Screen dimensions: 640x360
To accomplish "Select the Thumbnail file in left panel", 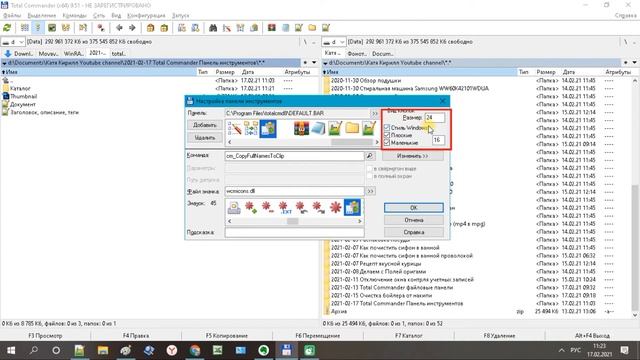I will click(x=19, y=96).
